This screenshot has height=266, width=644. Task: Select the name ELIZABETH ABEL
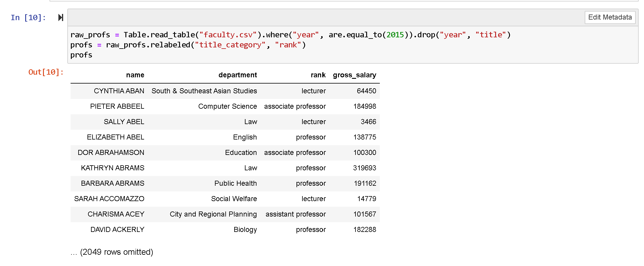pyautogui.click(x=116, y=137)
